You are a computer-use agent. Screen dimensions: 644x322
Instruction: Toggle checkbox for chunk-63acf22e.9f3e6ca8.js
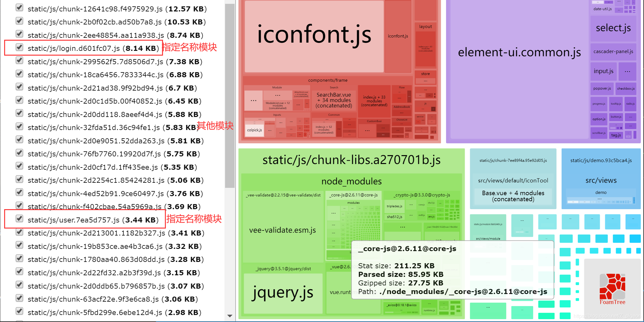[x=19, y=298]
